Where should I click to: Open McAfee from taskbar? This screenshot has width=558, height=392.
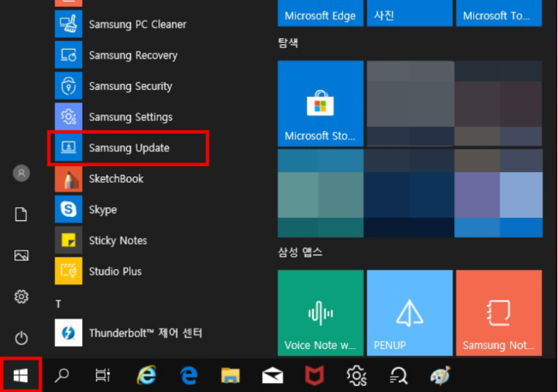315,376
